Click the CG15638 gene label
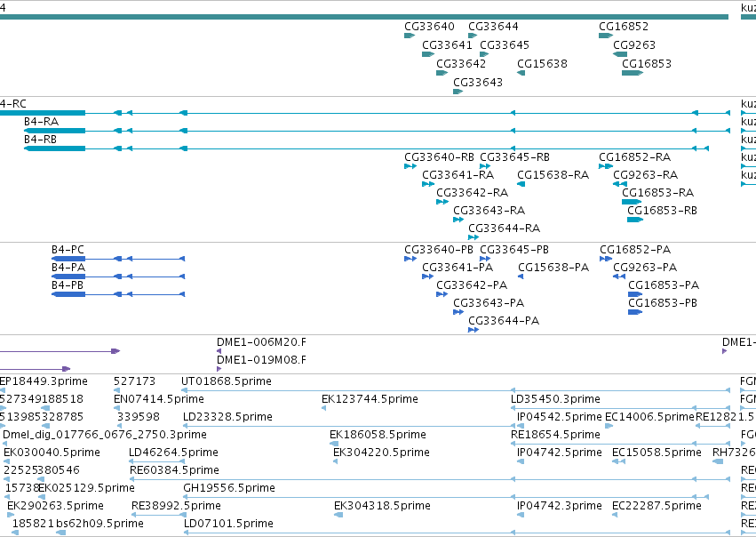The height and width of the screenshot is (537, 756). coord(542,64)
